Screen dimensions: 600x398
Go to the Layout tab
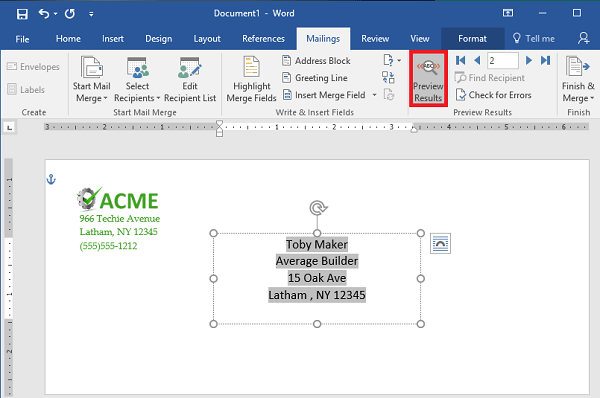[207, 39]
